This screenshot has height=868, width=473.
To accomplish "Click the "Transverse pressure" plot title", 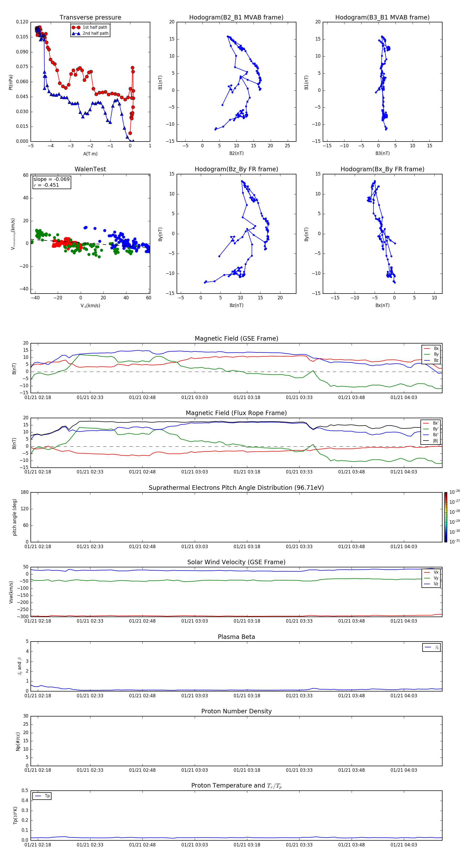I will point(90,18).
